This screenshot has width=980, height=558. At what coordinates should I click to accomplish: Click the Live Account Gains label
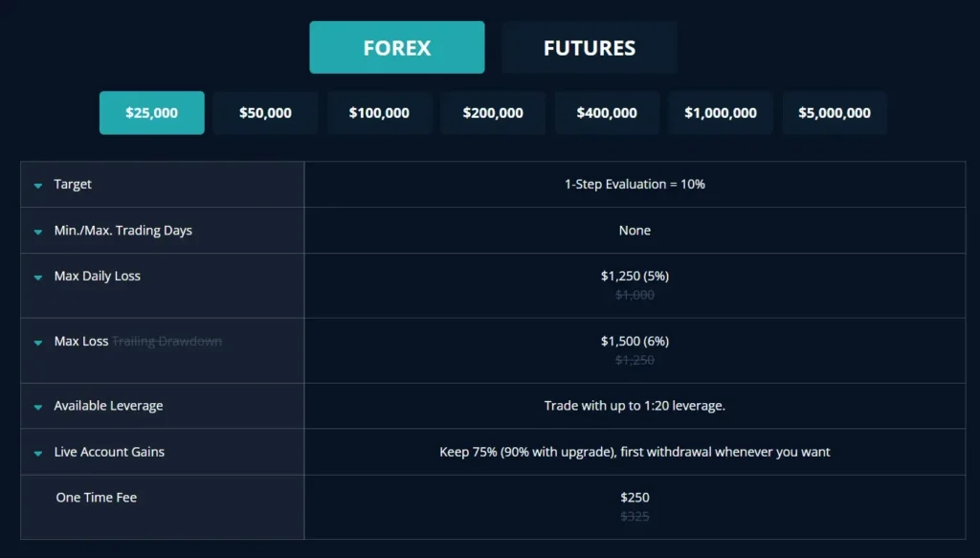click(x=109, y=452)
